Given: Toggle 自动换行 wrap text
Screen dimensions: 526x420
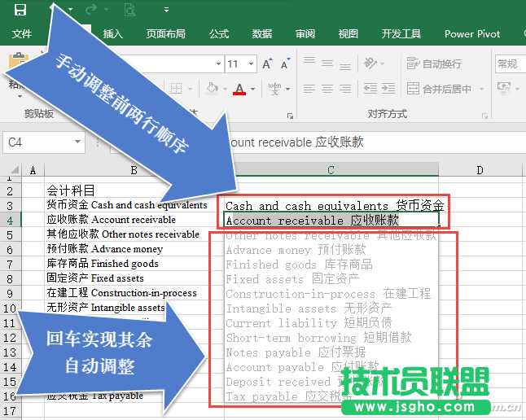Looking at the screenshot, I should [434, 64].
